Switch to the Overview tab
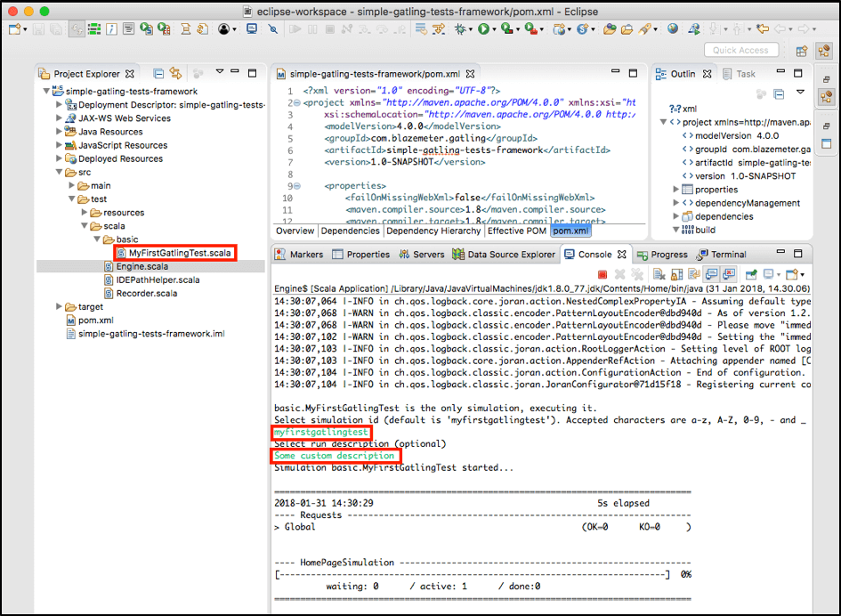The height and width of the screenshot is (616, 841). tap(295, 231)
